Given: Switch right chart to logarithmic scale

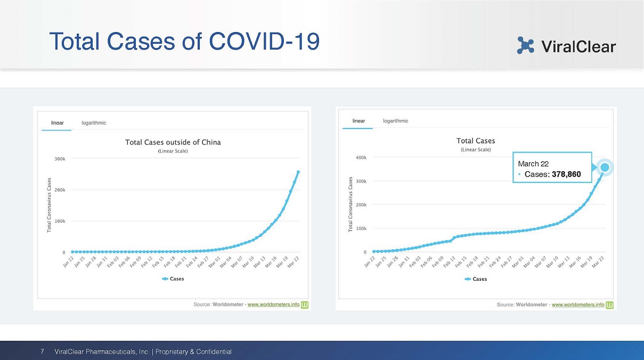Looking at the screenshot, I should [x=395, y=121].
